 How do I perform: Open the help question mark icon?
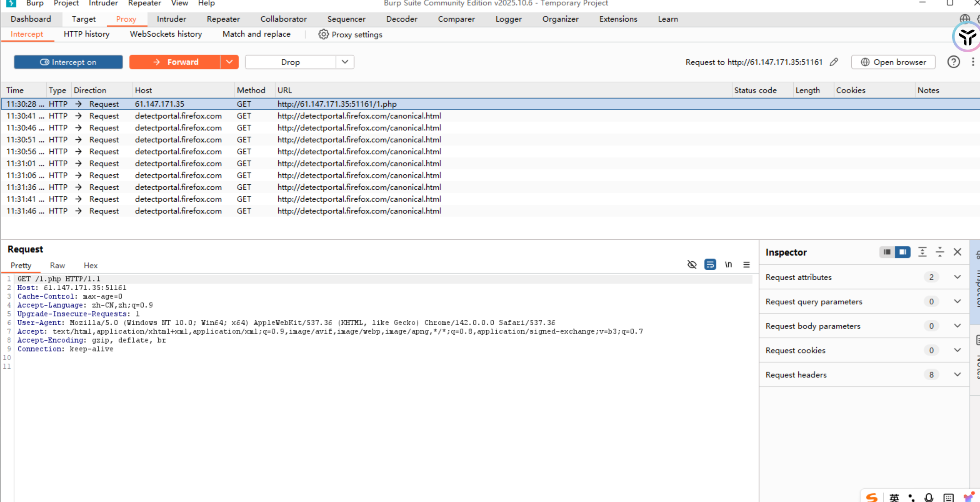pyautogui.click(x=953, y=62)
